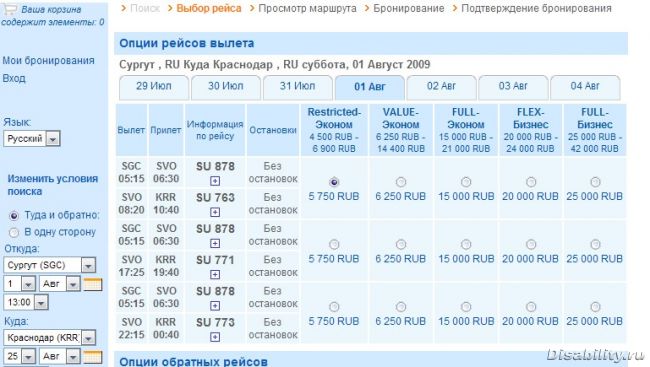
Task: Click flight number SU 771
Action: point(215,260)
